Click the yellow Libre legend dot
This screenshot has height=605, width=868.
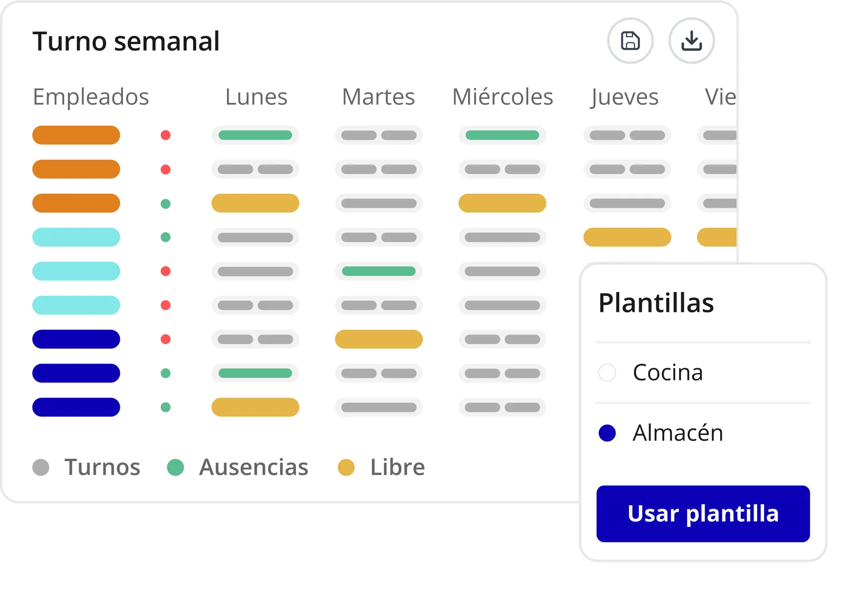(x=346, y=467)
